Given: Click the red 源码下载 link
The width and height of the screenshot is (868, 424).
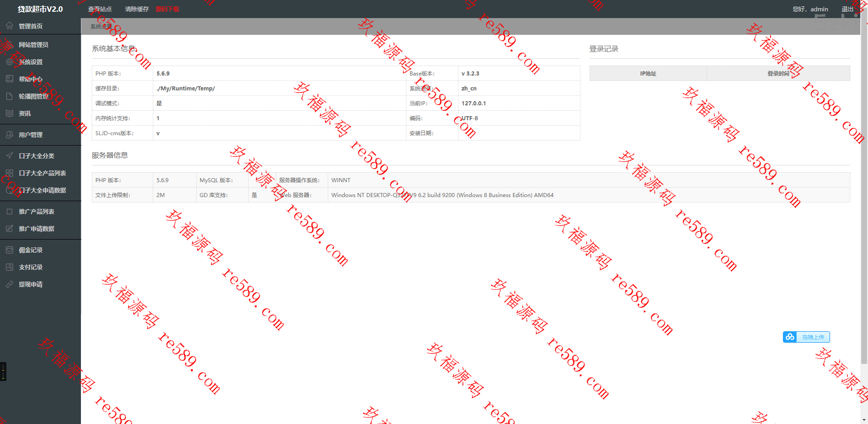Looking at the screenshot, I should pyautogui.click(x=167, y=9).
